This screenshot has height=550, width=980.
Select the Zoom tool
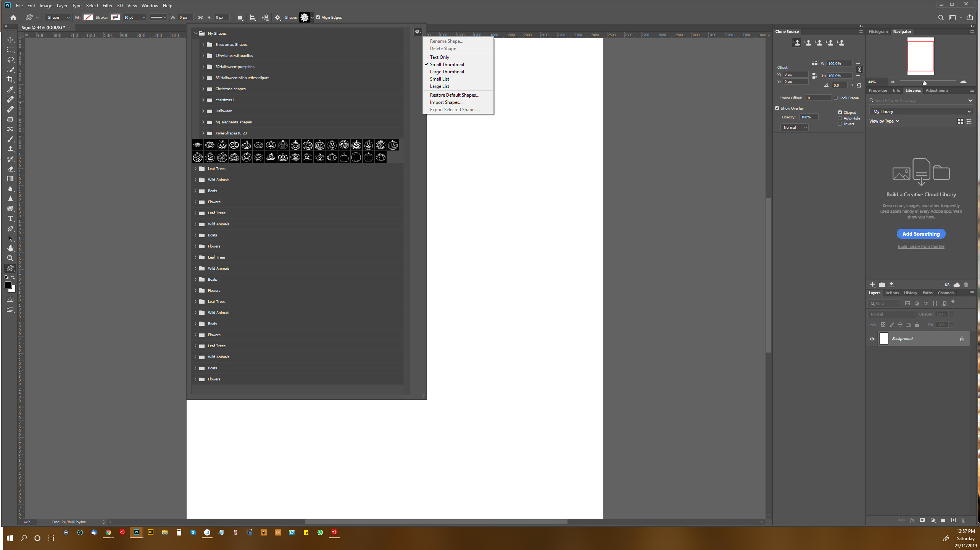(x=10, y=258)
